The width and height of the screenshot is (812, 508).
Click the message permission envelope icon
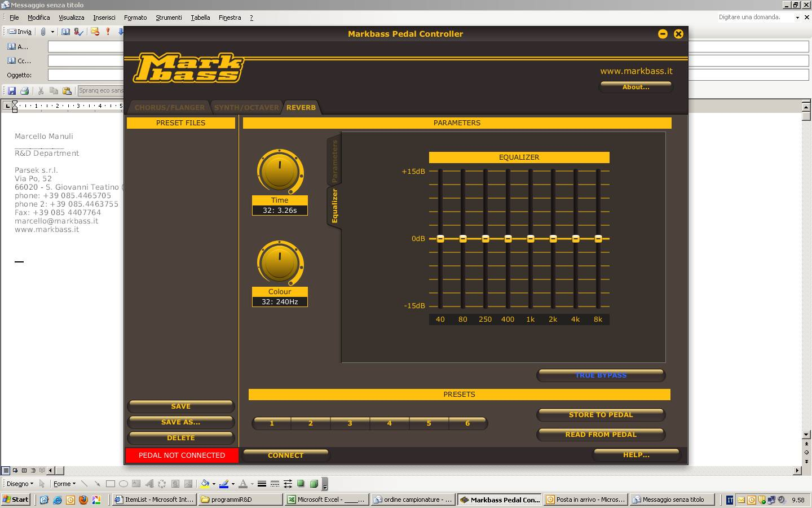click(95, 32)
